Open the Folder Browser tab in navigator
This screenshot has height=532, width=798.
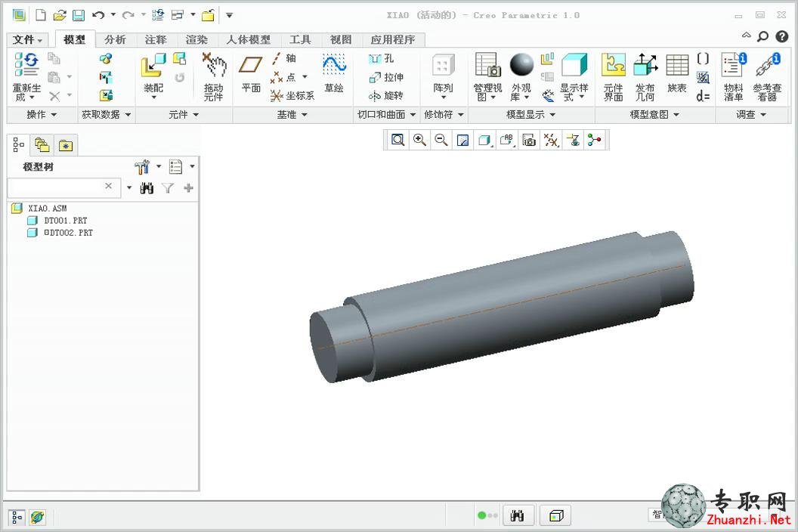[42, 146]
